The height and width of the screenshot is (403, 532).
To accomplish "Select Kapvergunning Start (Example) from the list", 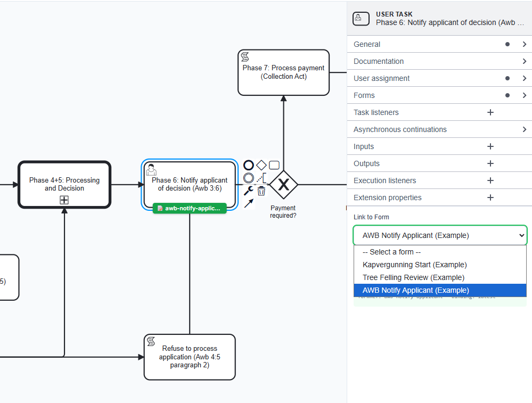I will tap(415, 265).
